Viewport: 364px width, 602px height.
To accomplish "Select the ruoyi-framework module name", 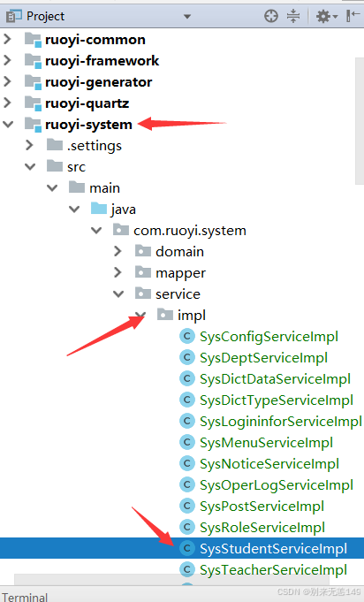I will click(102, 61).
